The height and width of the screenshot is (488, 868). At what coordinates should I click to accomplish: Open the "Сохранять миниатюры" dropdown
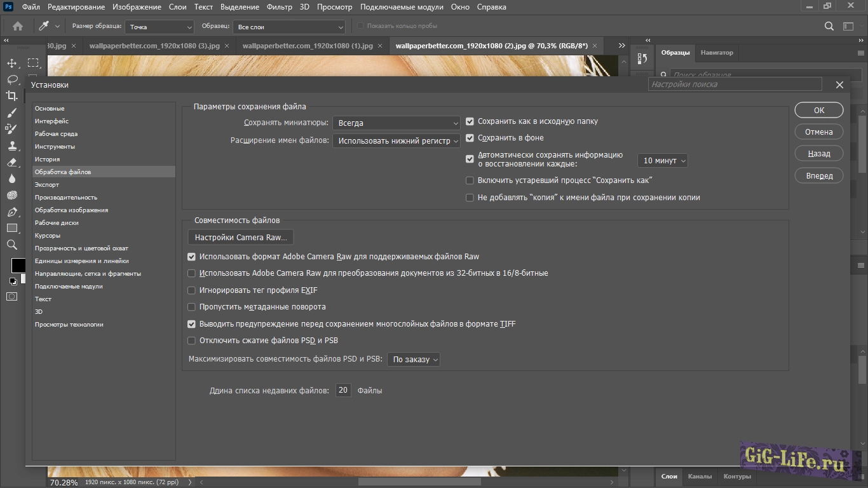pyautogui.click(x=396, y=123)
